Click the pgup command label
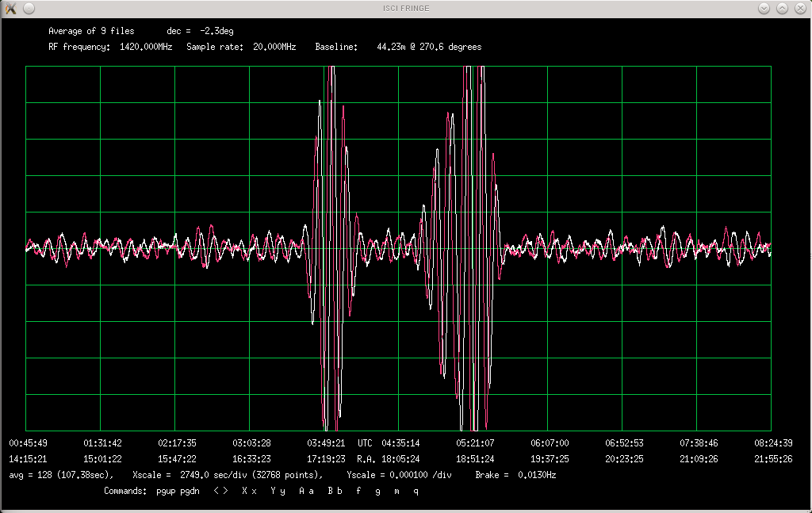The image size is (812, 513). [166, 492]
